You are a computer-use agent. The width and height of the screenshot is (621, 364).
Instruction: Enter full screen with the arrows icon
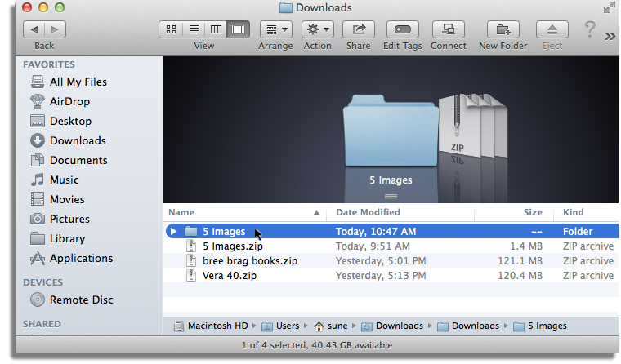point(609,7)
